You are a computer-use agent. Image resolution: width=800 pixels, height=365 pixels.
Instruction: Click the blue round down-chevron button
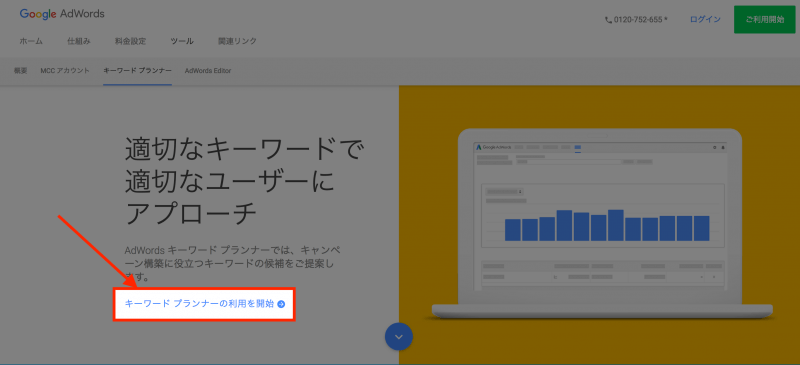tap(398, 336)
